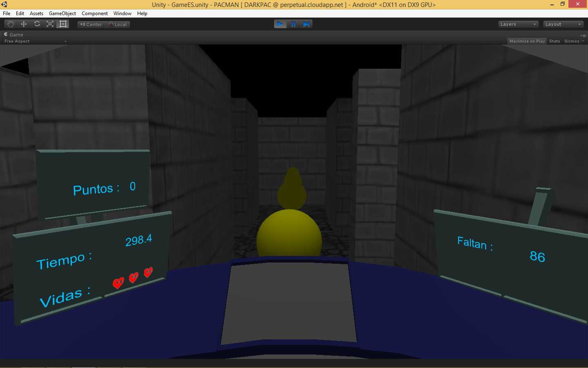Stop play mode with Play button
The image size is (588, 368).
point(280,24)
